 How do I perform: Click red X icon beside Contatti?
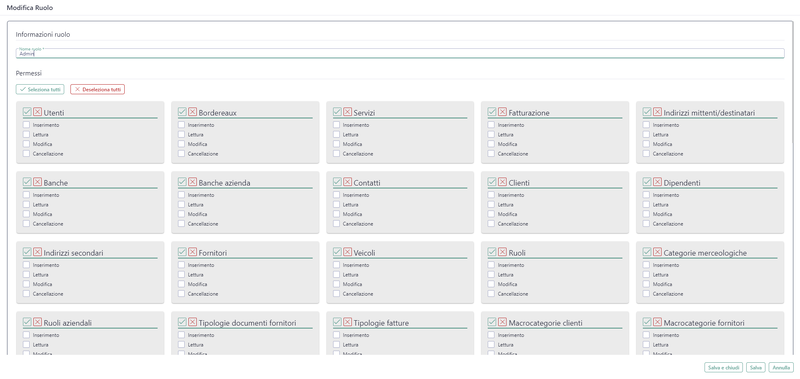347,182
